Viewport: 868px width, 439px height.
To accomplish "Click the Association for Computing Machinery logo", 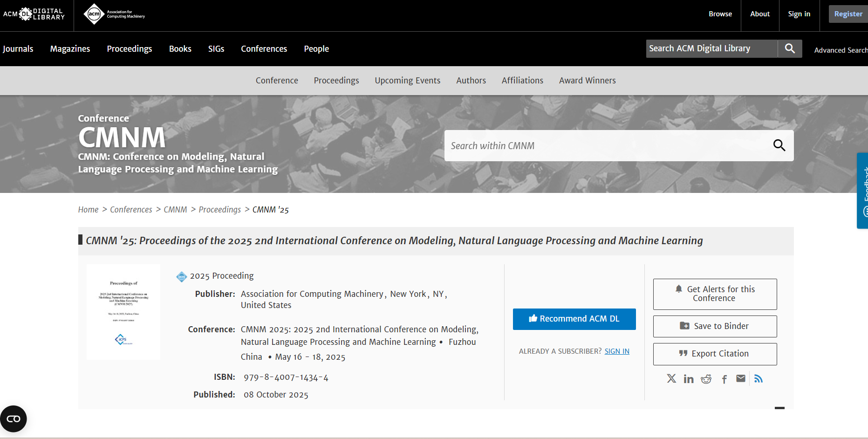I will click(x=115, y=14).
